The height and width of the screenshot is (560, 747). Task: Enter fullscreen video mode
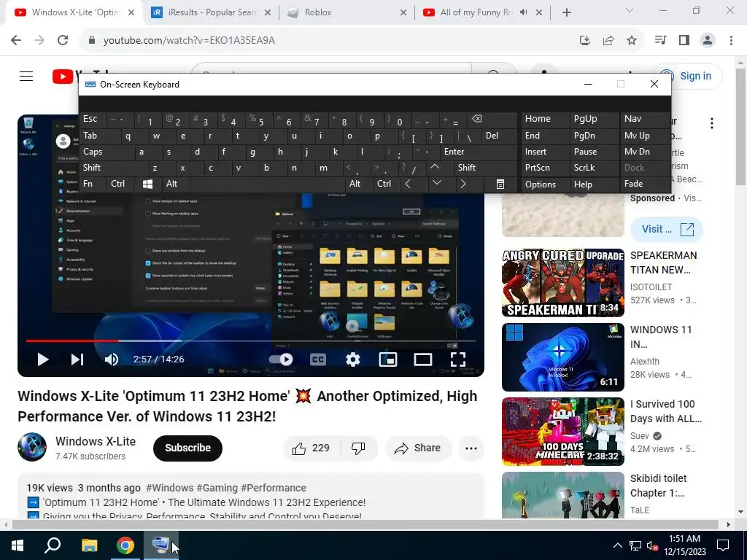pos(458,359)
